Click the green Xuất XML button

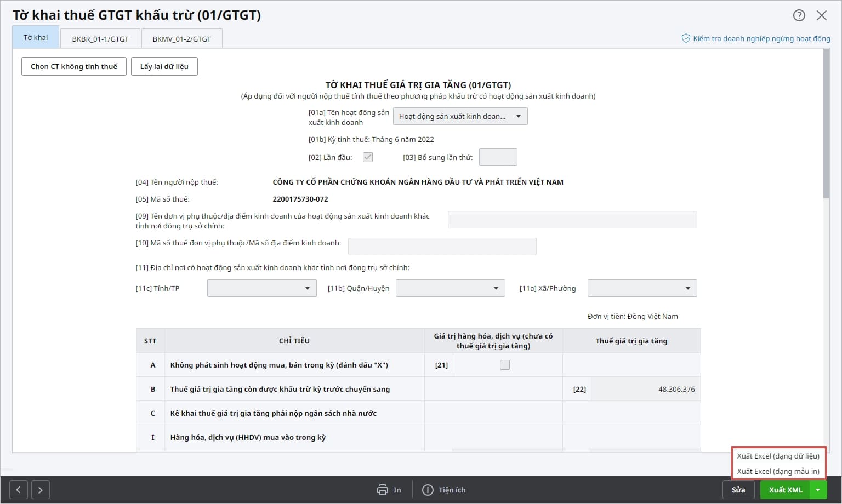[x=786, y=490]
